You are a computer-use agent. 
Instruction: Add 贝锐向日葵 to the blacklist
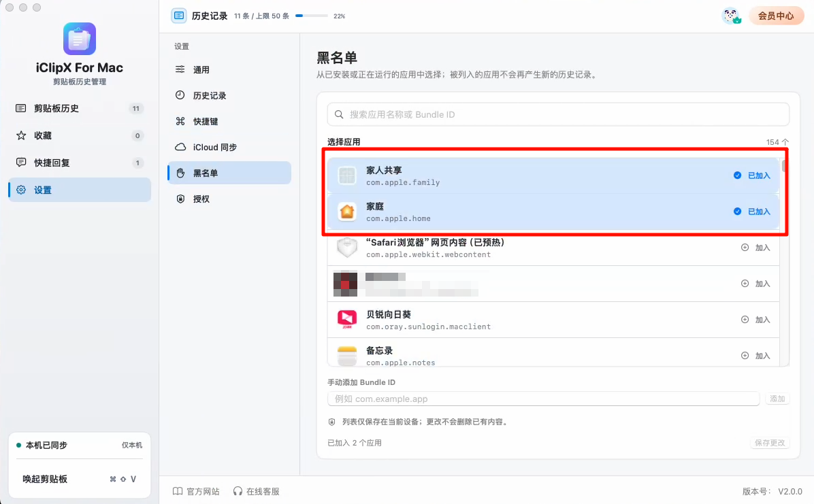pos(755,320)
